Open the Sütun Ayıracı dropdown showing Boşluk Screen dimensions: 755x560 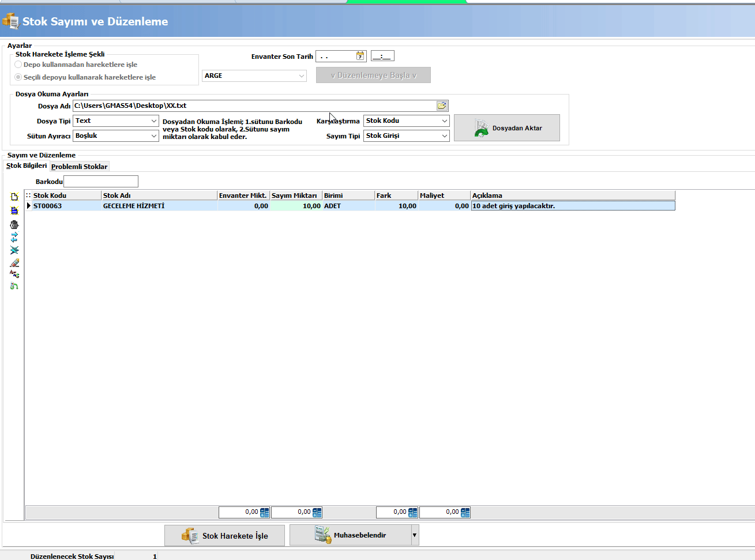154,136
